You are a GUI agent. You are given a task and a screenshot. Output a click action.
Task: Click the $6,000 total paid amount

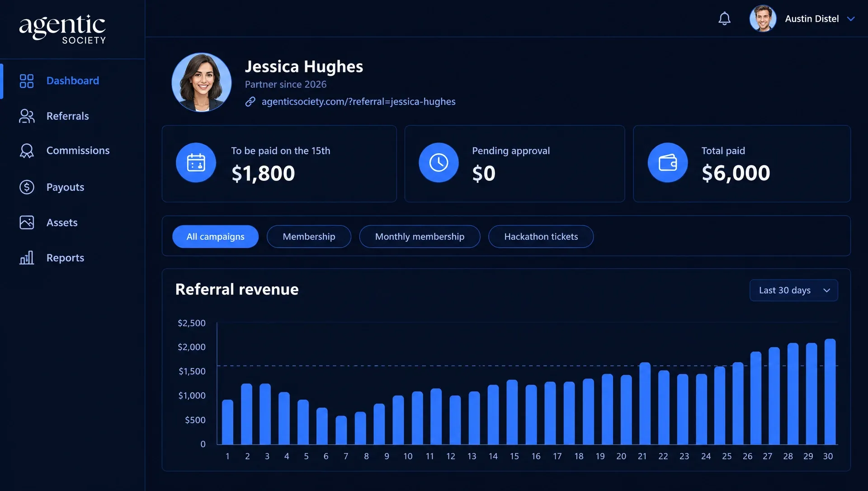point(736,173)
